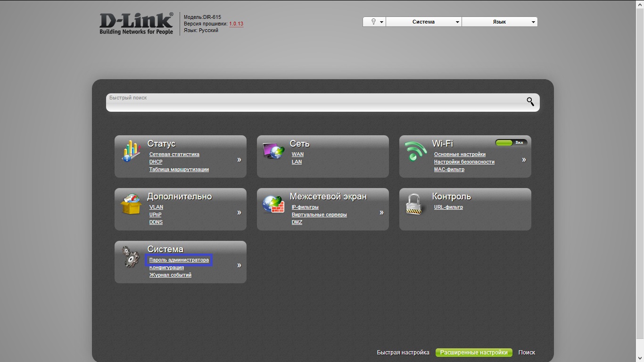644x362 pixels.
Task: Expand the Межсетевой экран section arrow
Action: coord(381,213)
